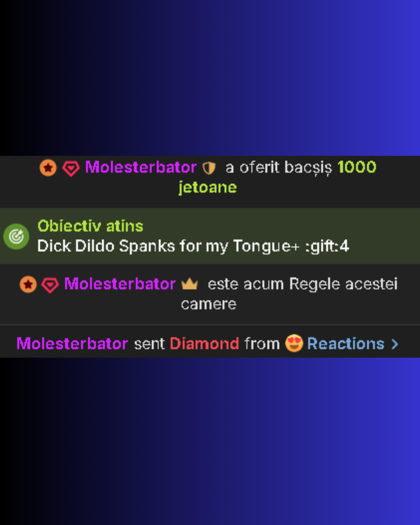Click the word 'sent' in Diamond message

149,344
